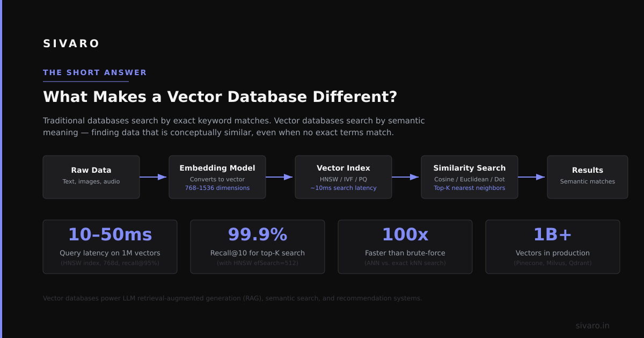The height and width of the screenshot is (338, 644).
Task: Select the Results box
Action: tap(588, 177)
